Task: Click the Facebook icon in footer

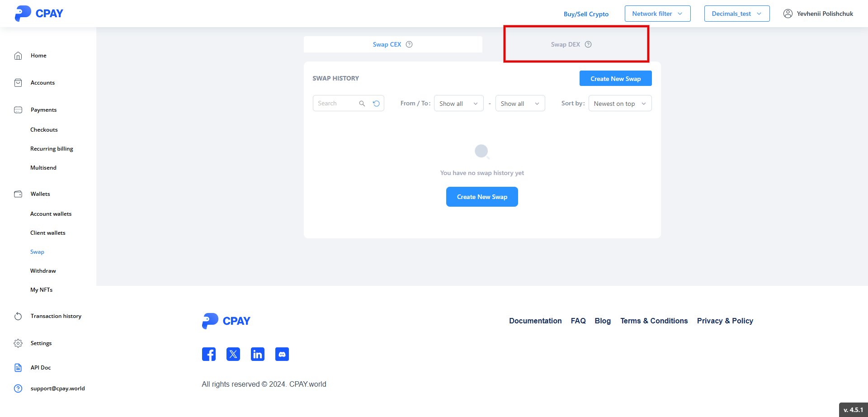Action: click(x=209, y=354)
